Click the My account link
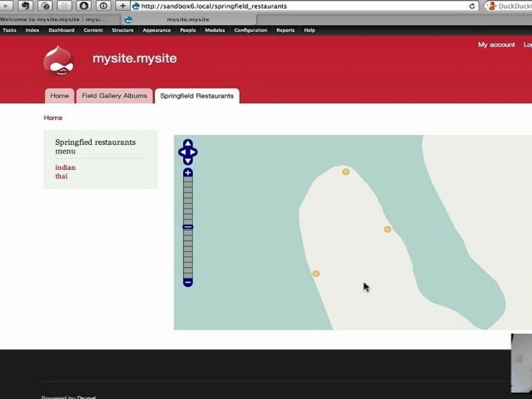This screenshot has height=399, width=532. [x=497, y=45]
